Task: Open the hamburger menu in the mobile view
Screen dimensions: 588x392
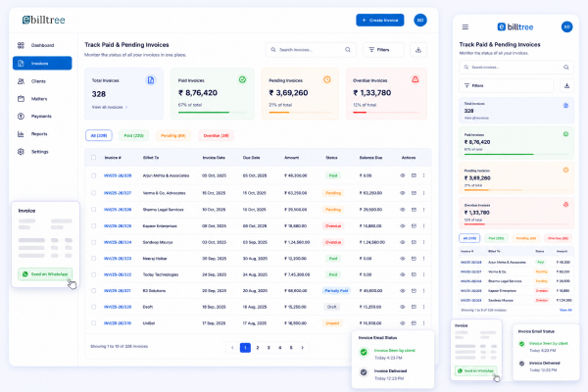Action: (x=465, y=27)
